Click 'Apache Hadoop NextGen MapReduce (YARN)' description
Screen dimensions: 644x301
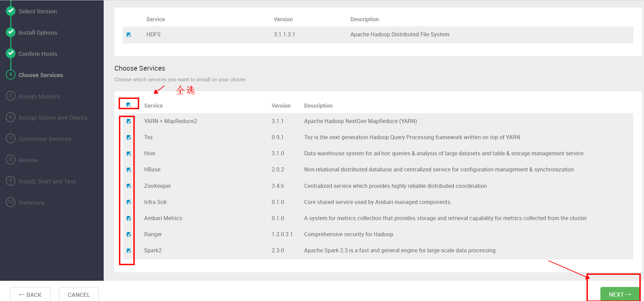click(360, 121)
